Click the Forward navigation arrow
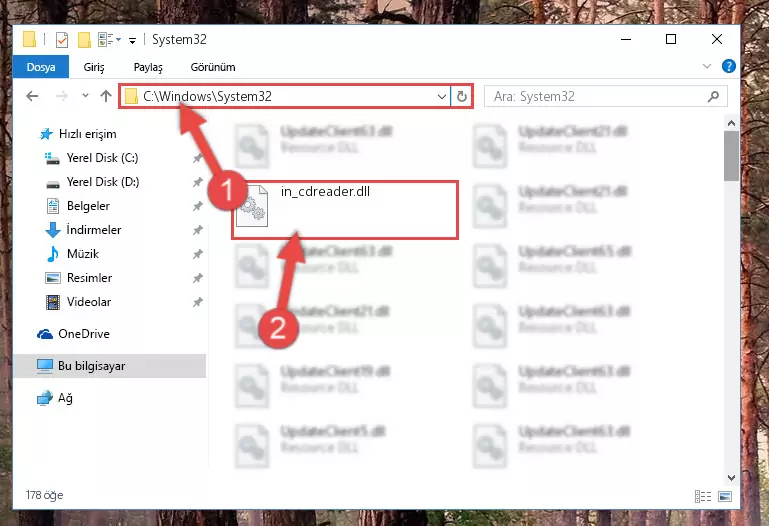This screenshot has width=769, height=526. click(x=62, y=96)
